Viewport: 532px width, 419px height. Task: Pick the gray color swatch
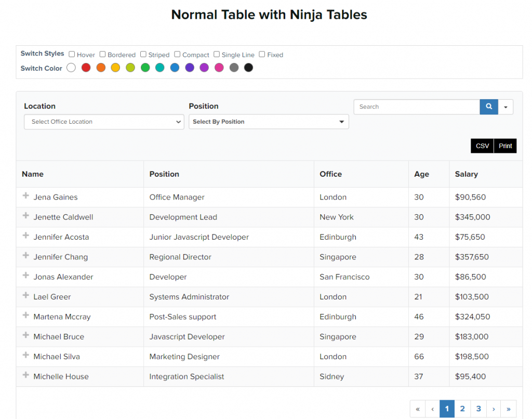click(234, 68)
